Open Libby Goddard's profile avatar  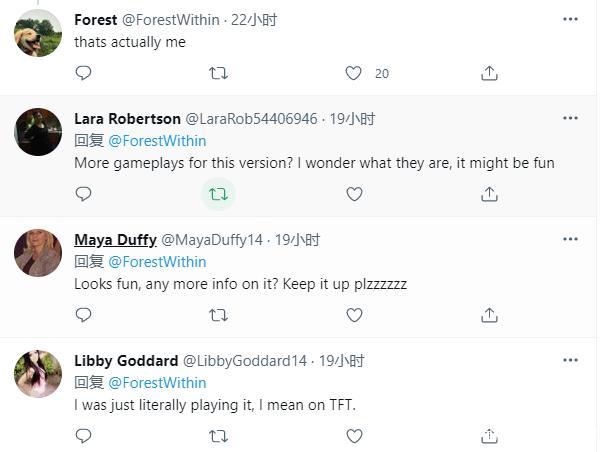(x=38, y=374)
